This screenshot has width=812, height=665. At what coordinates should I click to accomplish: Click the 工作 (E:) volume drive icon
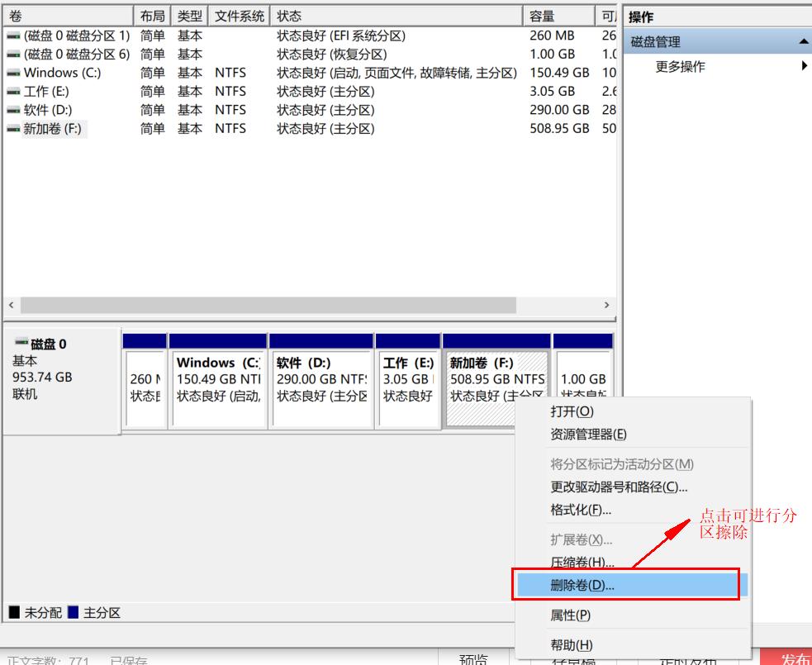(x=12, y=91)
